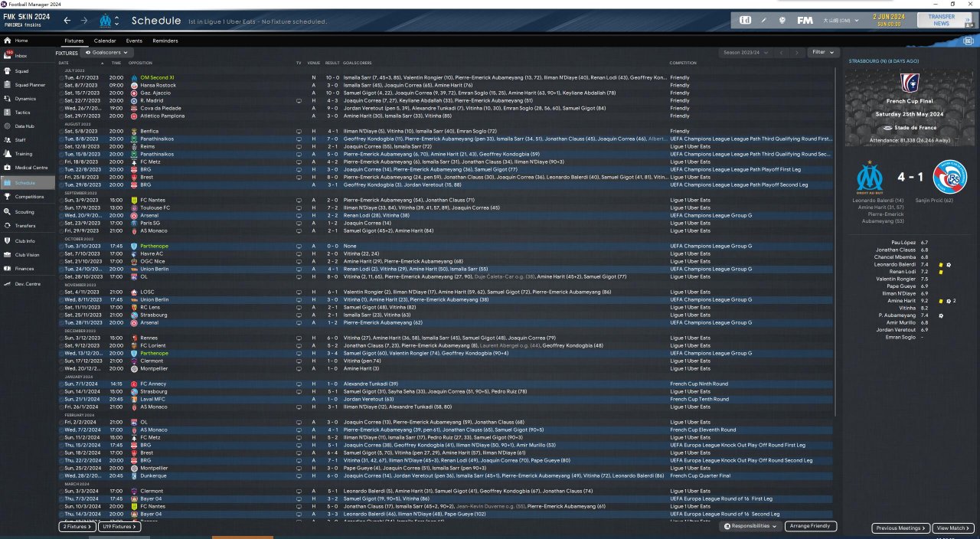Screen dimensions: 980x539
Task: Click the 2 Fixtures button
Action: tap(77, 527)
